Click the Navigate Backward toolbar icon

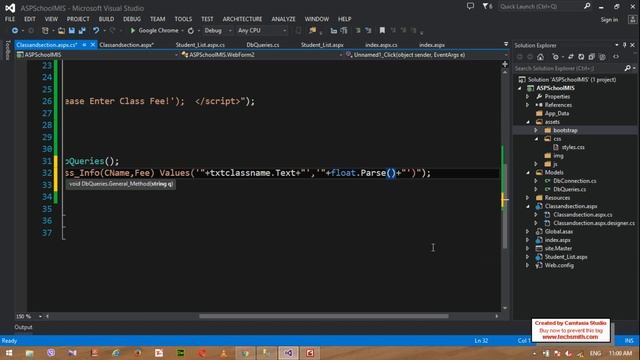tap(15, 31)
